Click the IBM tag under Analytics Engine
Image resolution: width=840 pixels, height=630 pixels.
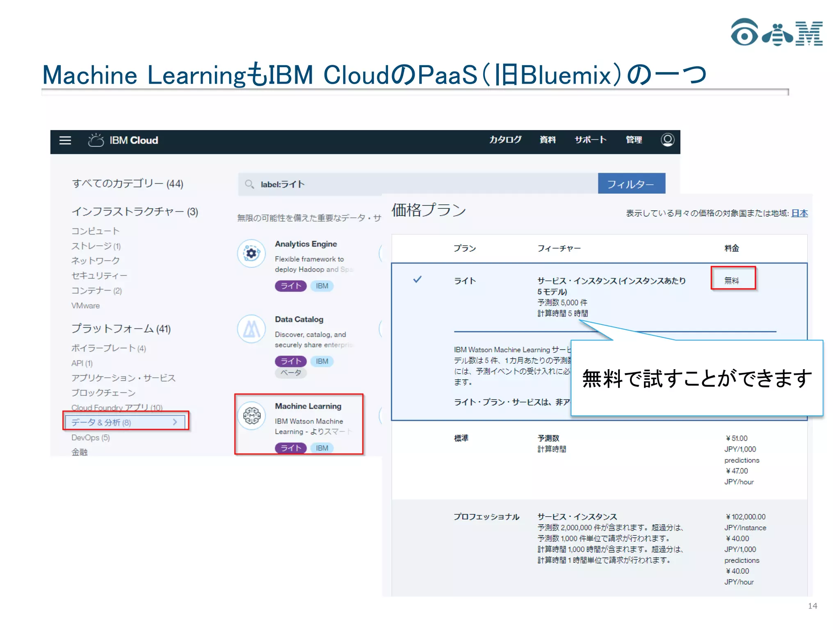[322, 286]
